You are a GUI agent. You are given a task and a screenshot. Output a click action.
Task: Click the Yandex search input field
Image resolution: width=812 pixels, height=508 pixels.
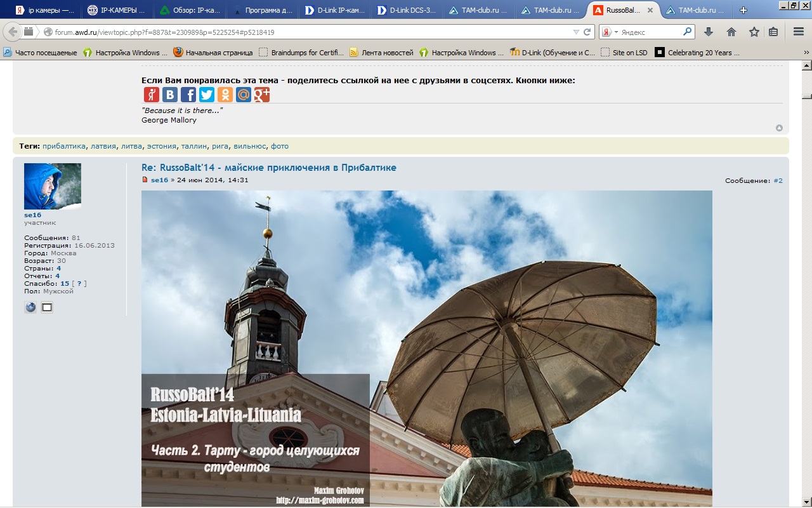click(x=650, y=32)
